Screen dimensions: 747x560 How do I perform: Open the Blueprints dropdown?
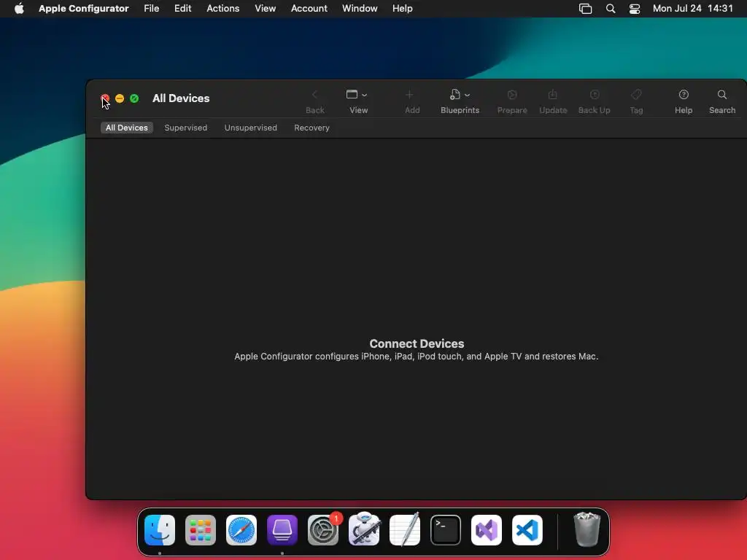460,101
